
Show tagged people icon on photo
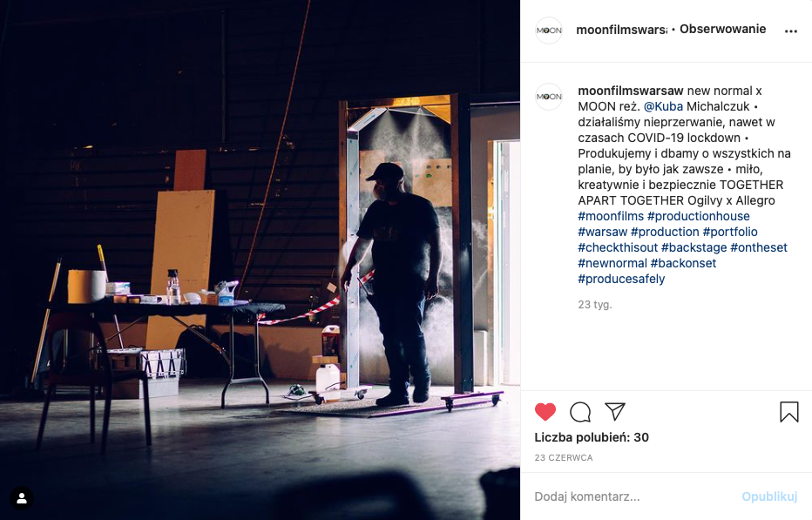(22, 498)
